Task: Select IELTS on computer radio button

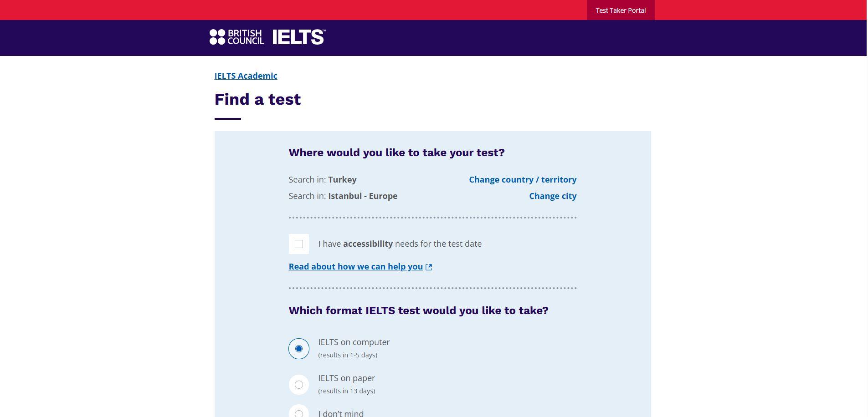Action: 299,349
